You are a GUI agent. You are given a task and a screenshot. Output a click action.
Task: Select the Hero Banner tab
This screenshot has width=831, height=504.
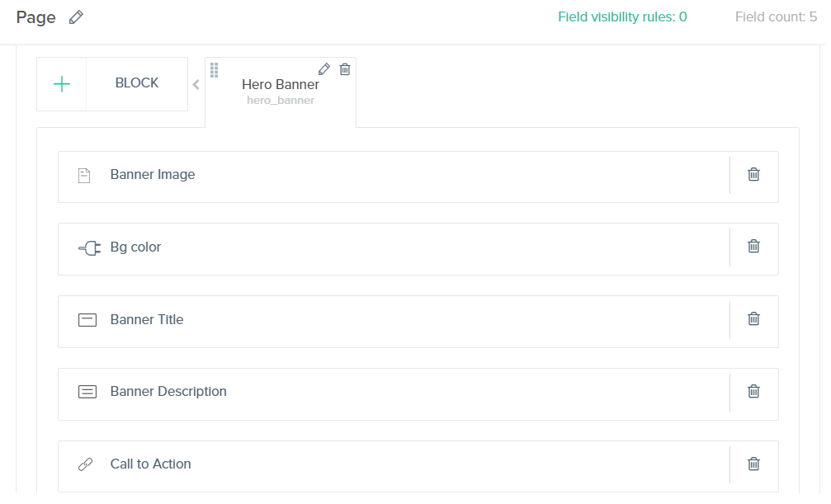[x=281, y=92]
